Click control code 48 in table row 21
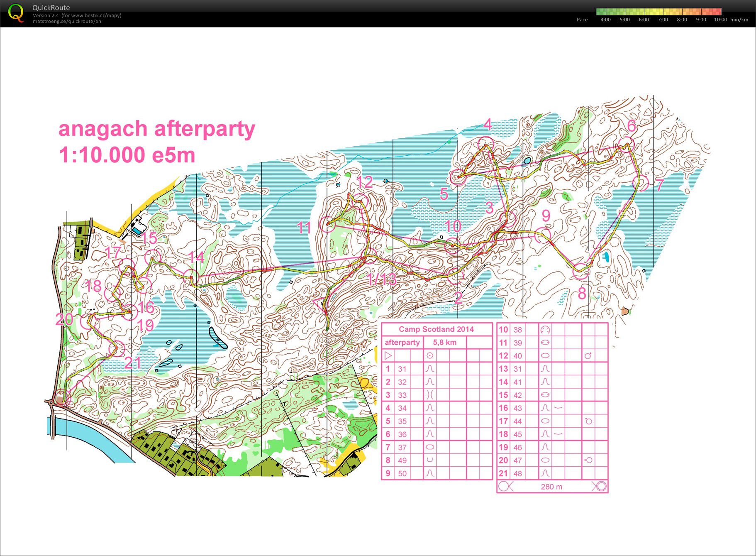Screen dimensions: 756x556 click(517, 473)
